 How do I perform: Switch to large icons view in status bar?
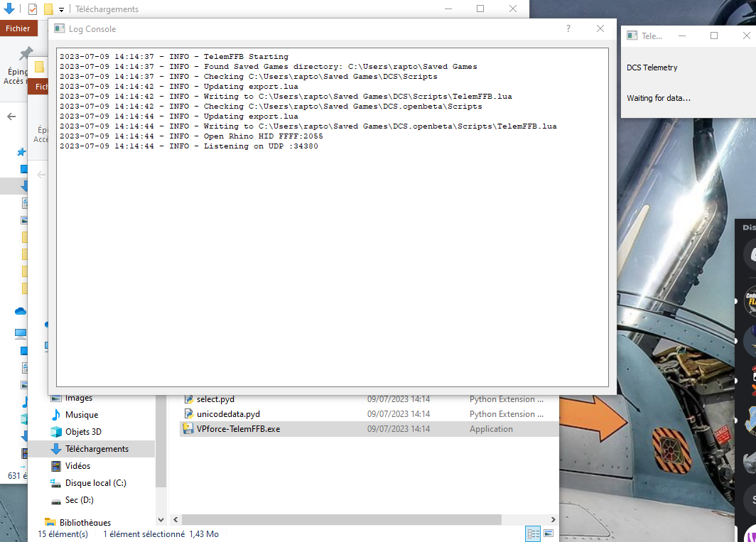pyautogui.click(x=549, y=533)
